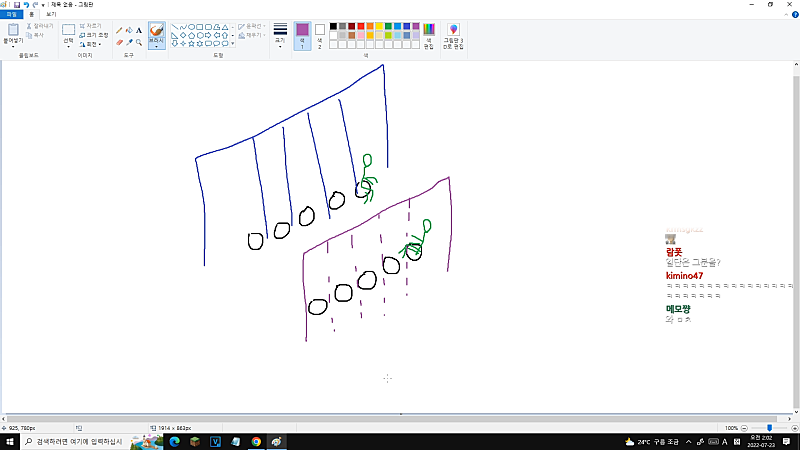Choose the Oval shape

pyautogui.click(x=191, y=27)
